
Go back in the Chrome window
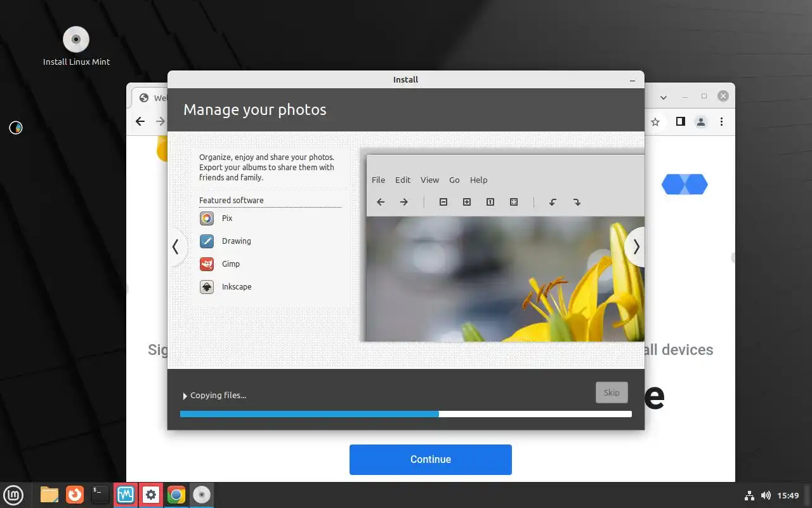[140, 121]
